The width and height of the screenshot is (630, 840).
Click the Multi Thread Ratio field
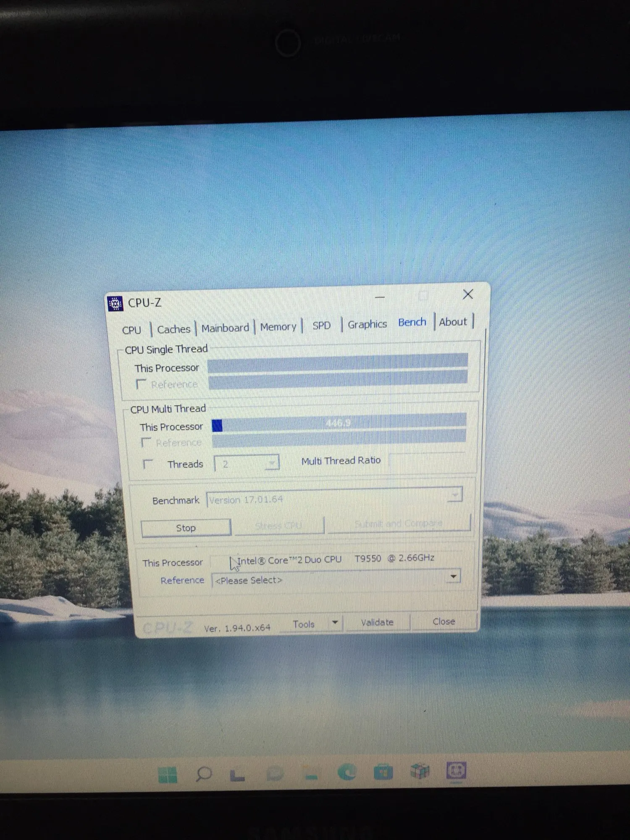coord(427,459)
